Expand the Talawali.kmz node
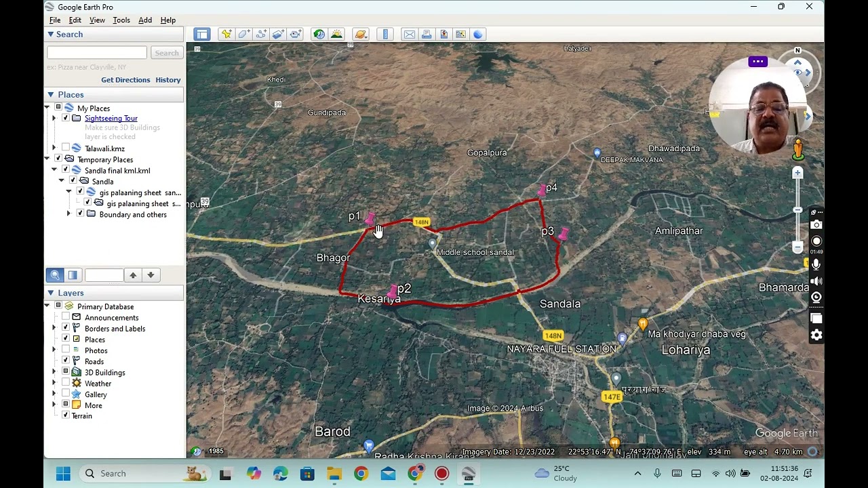The width and height of the screenshot is (868, 488). pyautogui.click(x=54, y=148)
